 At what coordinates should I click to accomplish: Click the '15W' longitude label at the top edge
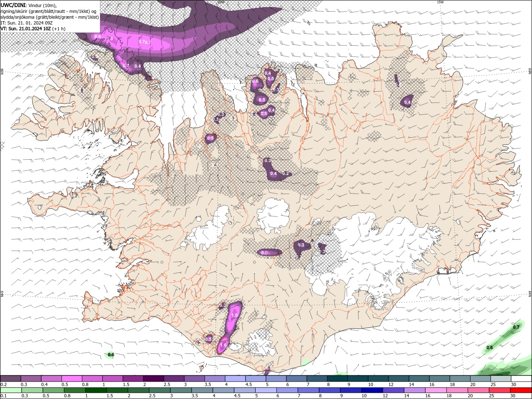pos(440,2)
